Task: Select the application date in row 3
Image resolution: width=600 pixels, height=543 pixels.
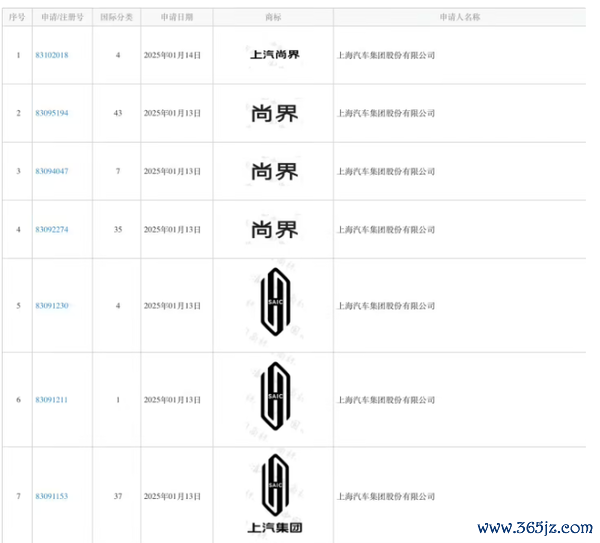Action: click(172, 171)
